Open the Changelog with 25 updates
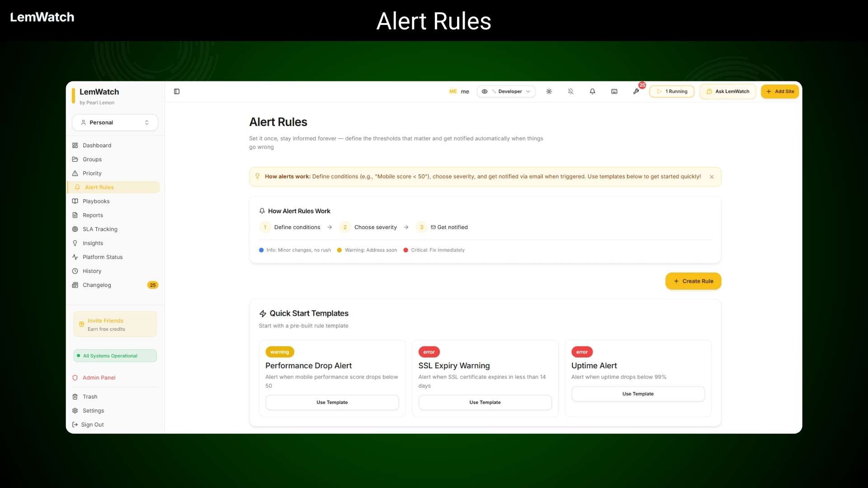 pos(96,285)
